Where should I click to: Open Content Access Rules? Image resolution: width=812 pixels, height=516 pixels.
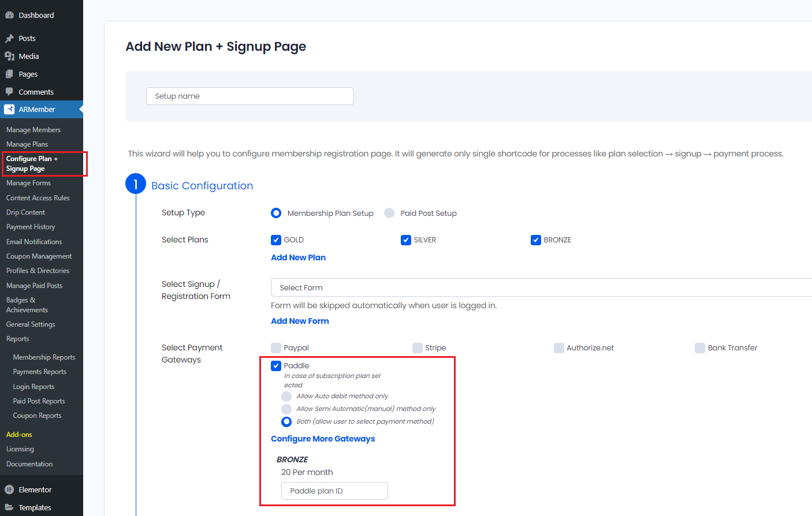point(38,198)
